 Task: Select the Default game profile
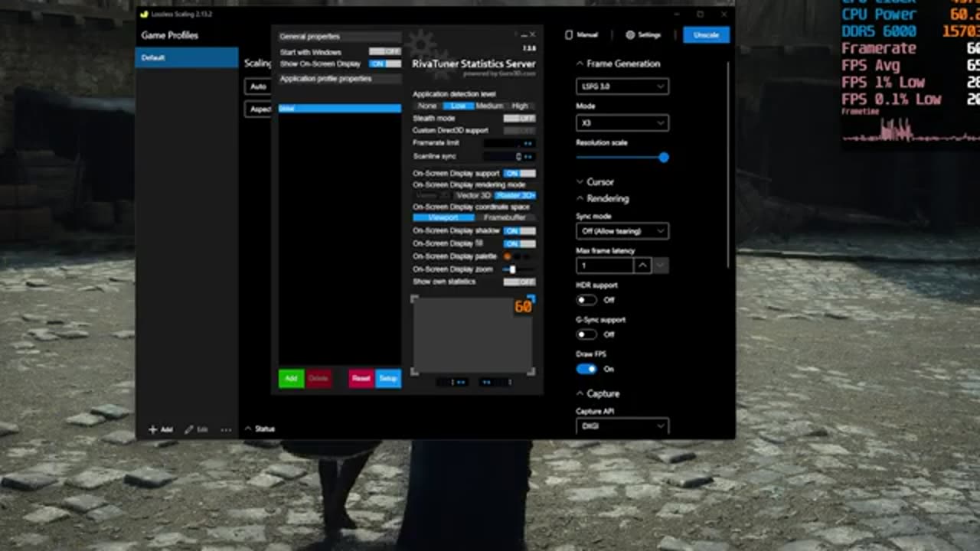[x=187, y=57]
